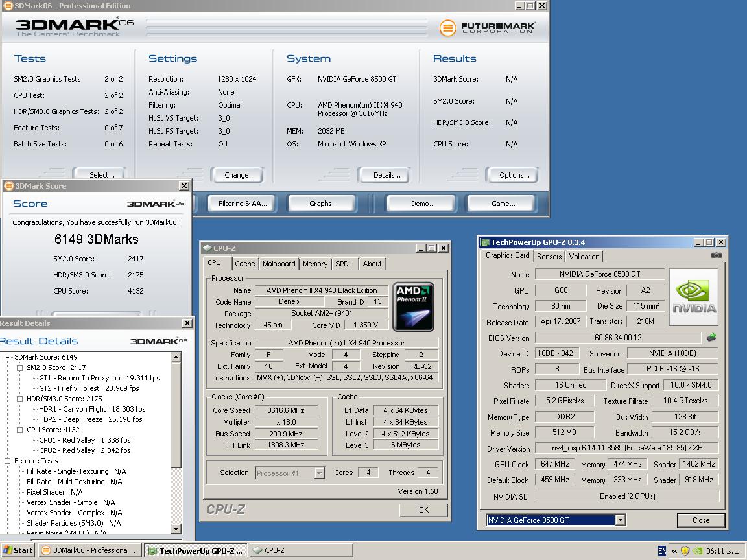
Task: Click the Change... button under Settings
Action: click(x=238, y=175)
